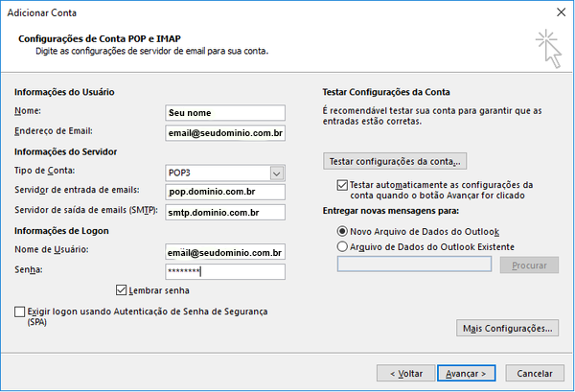This screenshot has height=392, width=575.
Task: Toggle the Lembrar senha checkbox
Action: (121, 290)
